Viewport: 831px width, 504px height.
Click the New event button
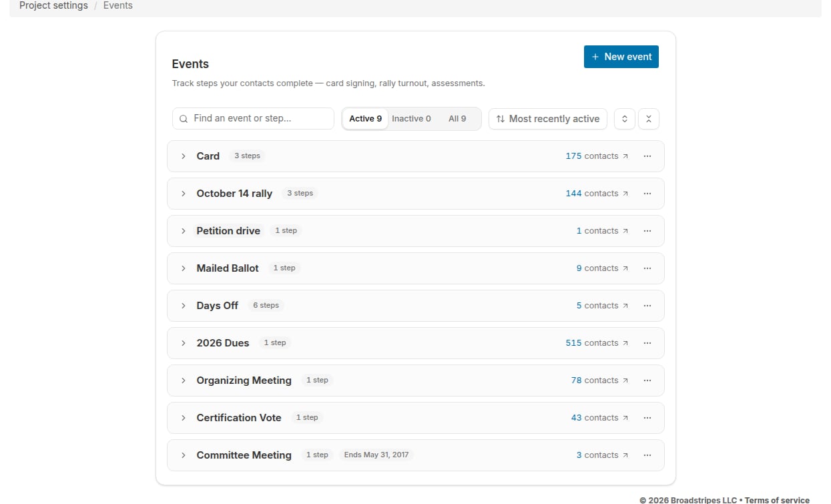(621, 57)
